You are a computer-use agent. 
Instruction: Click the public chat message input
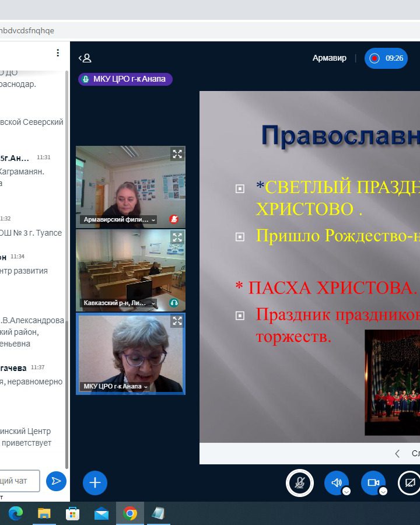point(20,481)
